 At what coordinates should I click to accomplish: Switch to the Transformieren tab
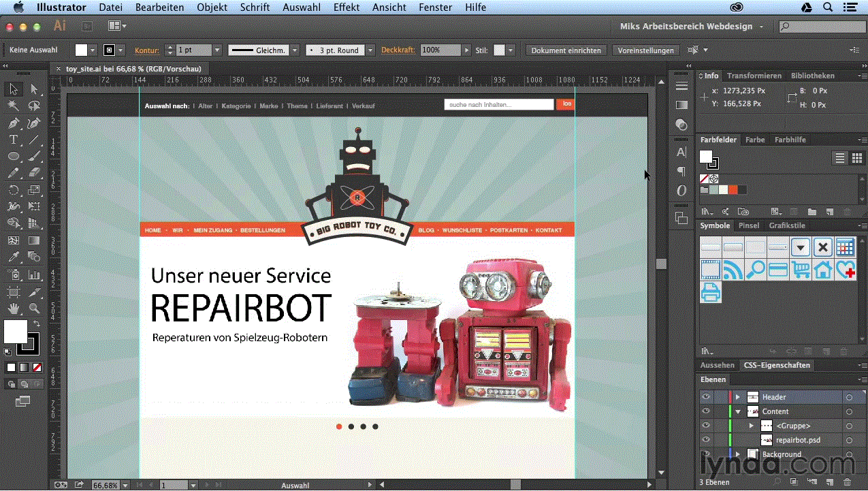coord(754,76)
